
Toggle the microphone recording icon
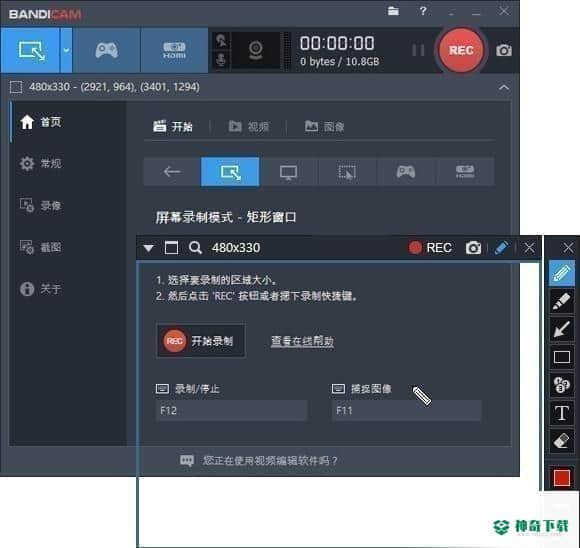click(221, 60)
